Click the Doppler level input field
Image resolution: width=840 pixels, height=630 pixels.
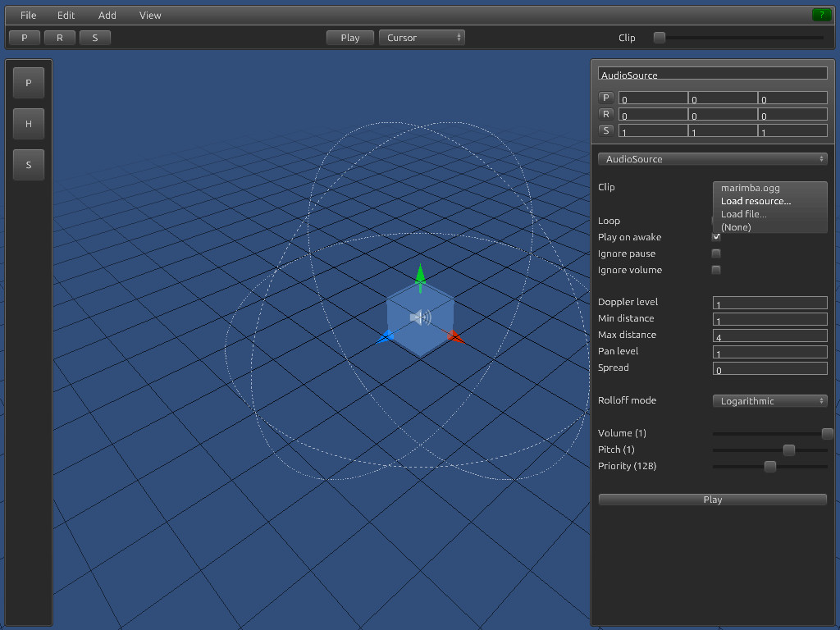769,303
